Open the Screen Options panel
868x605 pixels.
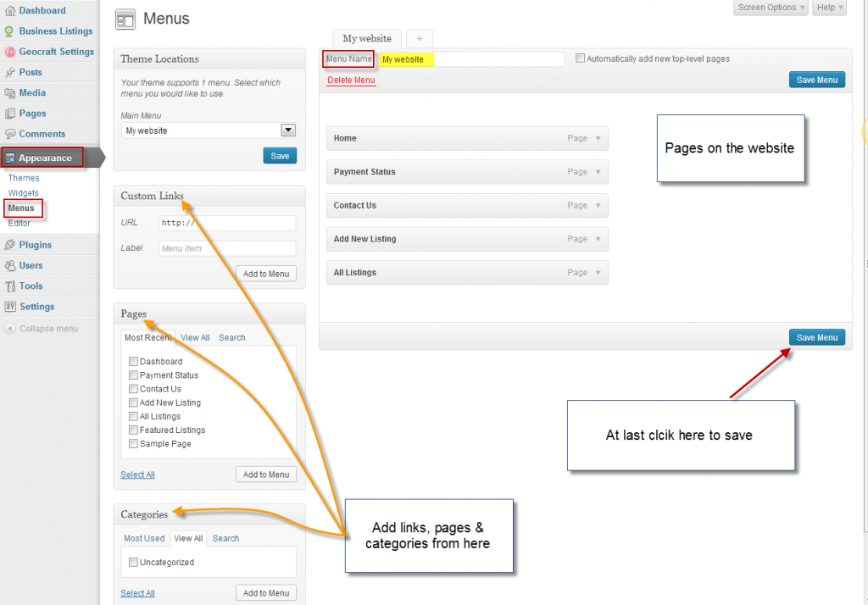[769, 7]
